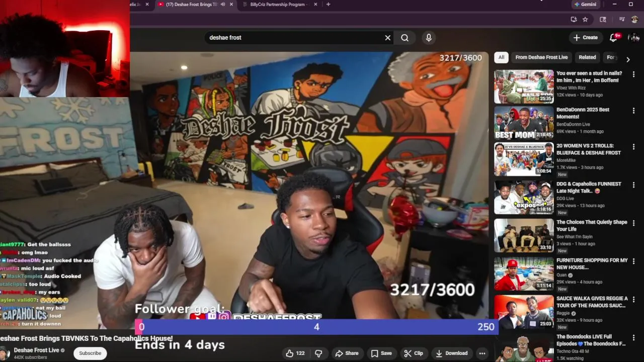Viewport: 644px width, 362px height.
Task: Open options menu for '20 WOMEN VS 2 TROLLS'
Action: click(x=633, y=147)
